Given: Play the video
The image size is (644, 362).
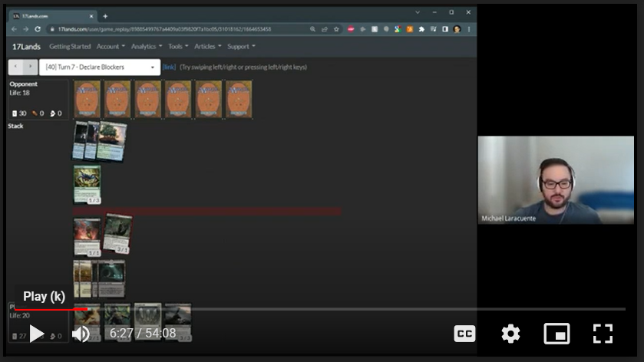Looking at the screenshot, I should [x=36, y=334].
